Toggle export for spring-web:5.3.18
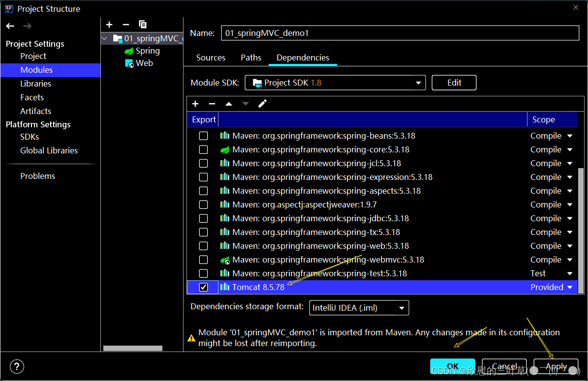The height and width of the screenshot is (381, 588). (203, 246)
